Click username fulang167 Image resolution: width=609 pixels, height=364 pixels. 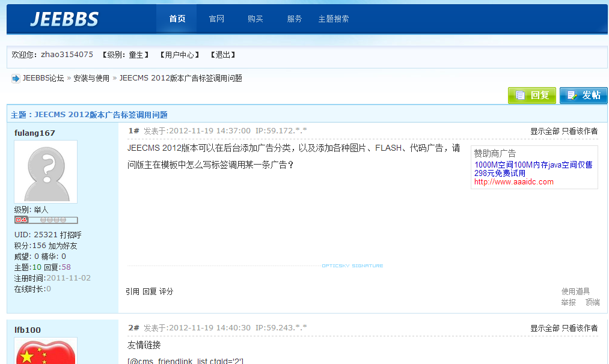[x=34, y=133]
